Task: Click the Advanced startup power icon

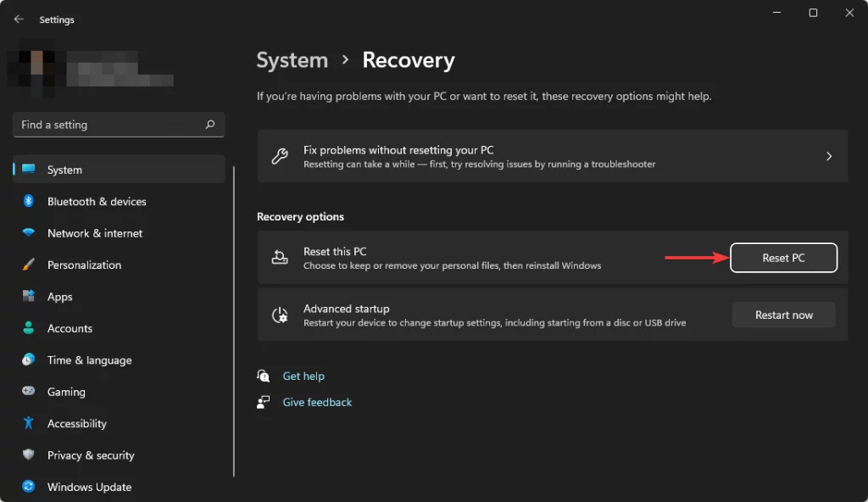Action: click(x=279, y=315)
